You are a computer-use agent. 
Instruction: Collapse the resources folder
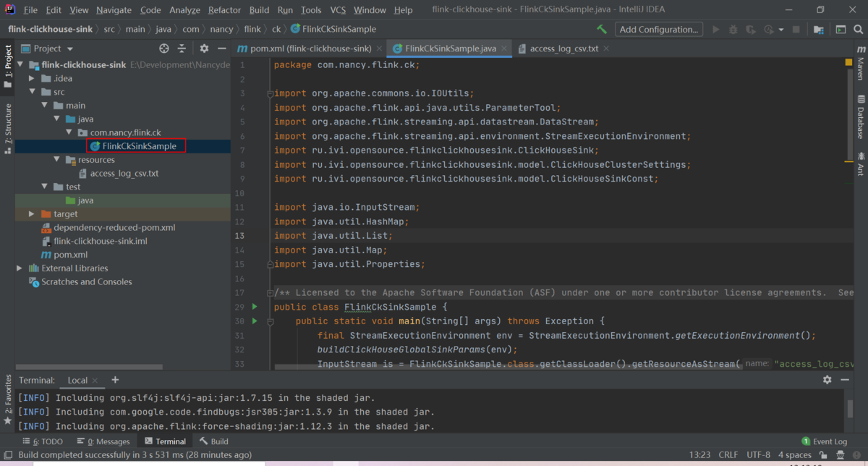pyautogui.click(x=56, y=160)
